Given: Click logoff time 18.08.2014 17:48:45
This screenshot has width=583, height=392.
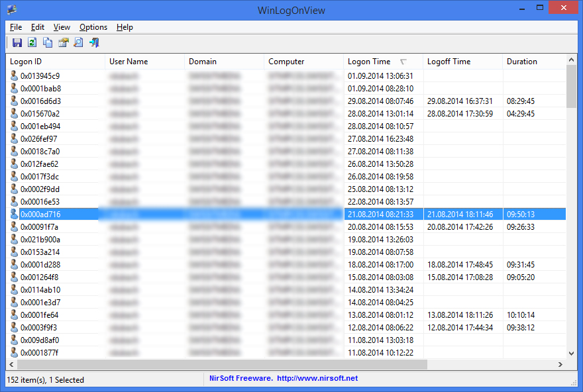Looking at the screenshot, I should (460, 265).
